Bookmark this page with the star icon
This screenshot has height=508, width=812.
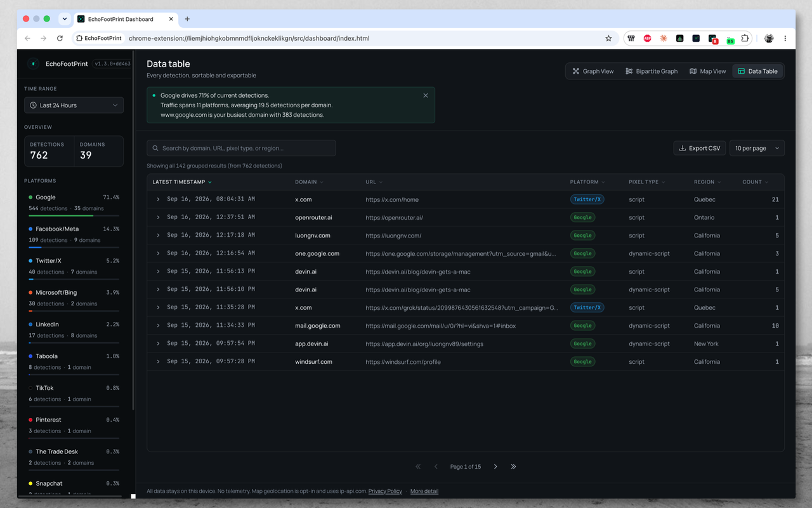608,38
